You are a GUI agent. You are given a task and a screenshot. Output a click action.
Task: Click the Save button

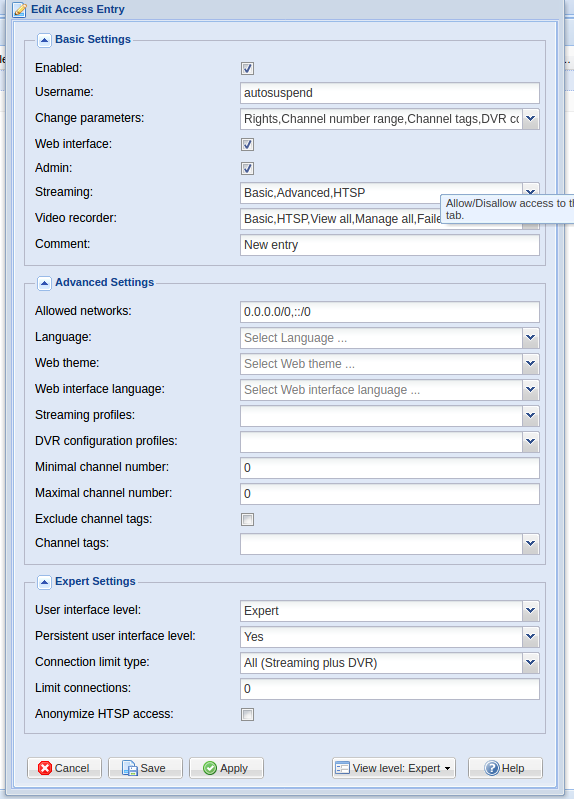(145, 768)
